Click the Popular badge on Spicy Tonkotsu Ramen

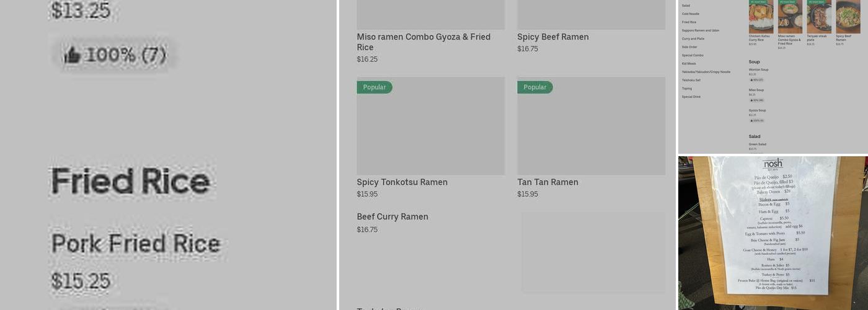click(374, 87)
